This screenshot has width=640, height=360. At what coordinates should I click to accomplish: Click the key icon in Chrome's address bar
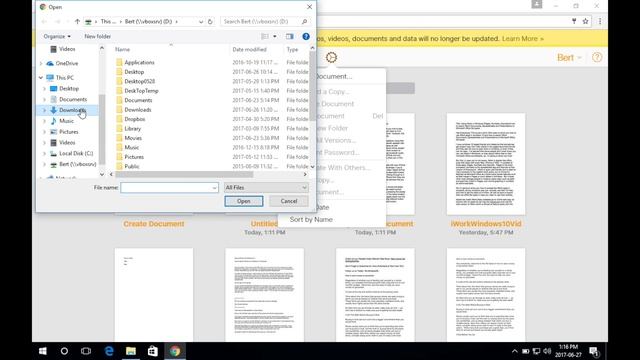point(574,21)
